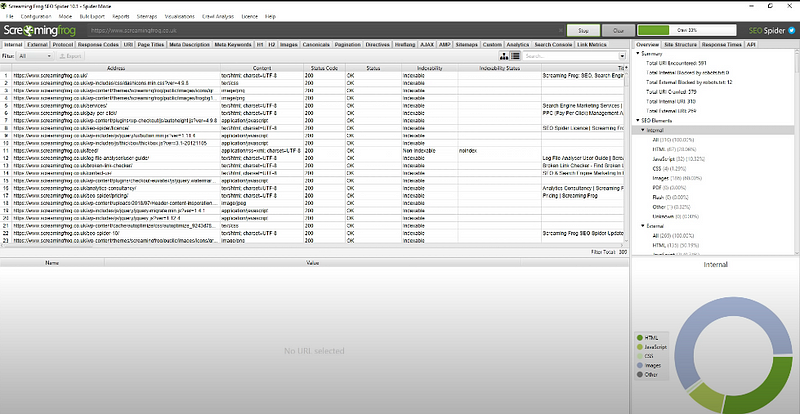This screenshot has height=414, width=800.
Task: Switch to the Search Console tab
Action: click(553, 45)
